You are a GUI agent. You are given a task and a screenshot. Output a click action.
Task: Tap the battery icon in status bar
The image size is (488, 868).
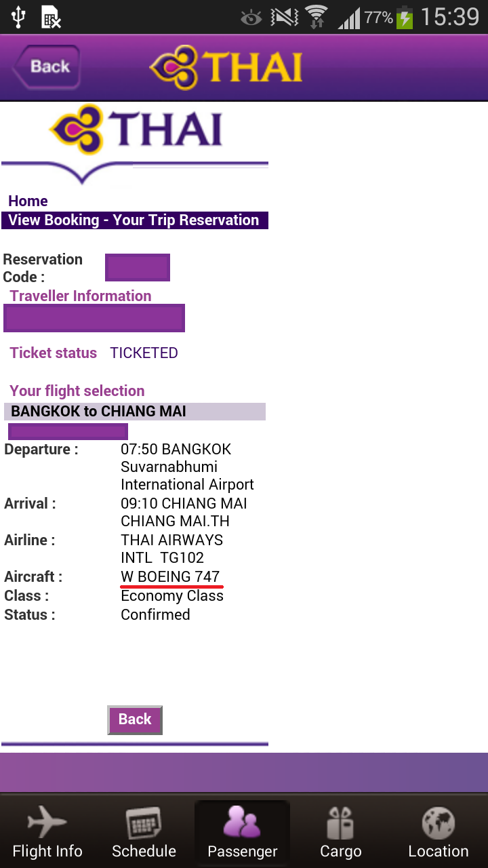pos(405,17)
